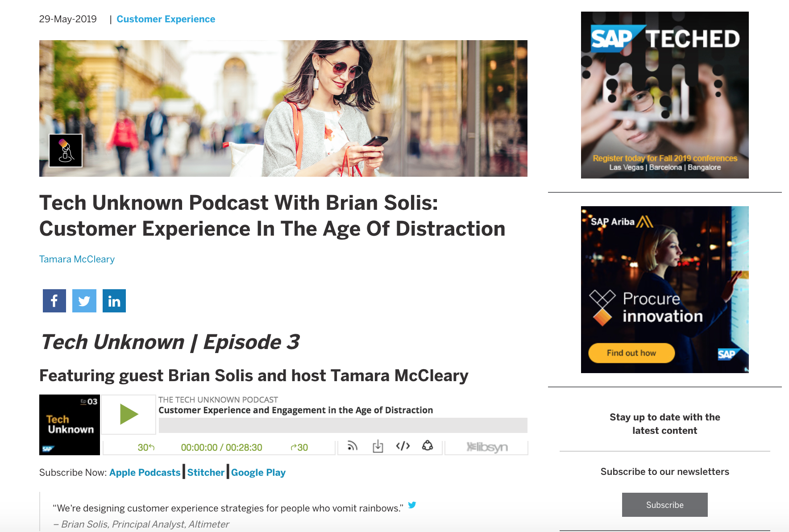This screenshot has height=532, width=789.
Task: Click the Tech Unknown Ep 03 cover art
Action: click(x=70, y=425)
